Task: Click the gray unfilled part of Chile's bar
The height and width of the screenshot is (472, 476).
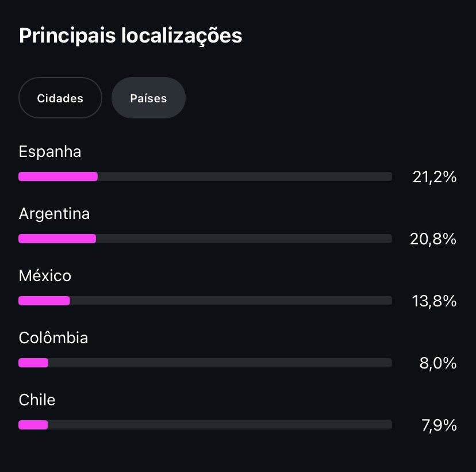Action: (x=220, y=425)
